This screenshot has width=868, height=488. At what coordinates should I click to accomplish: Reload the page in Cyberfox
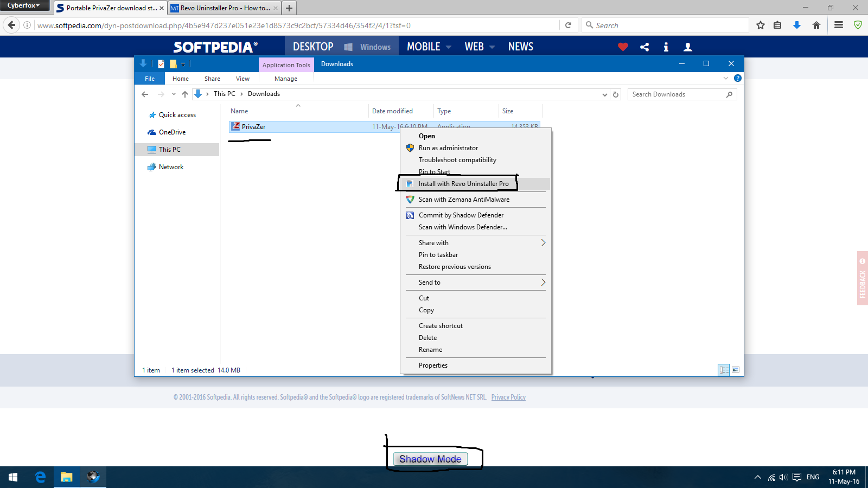tap(568, 25)
